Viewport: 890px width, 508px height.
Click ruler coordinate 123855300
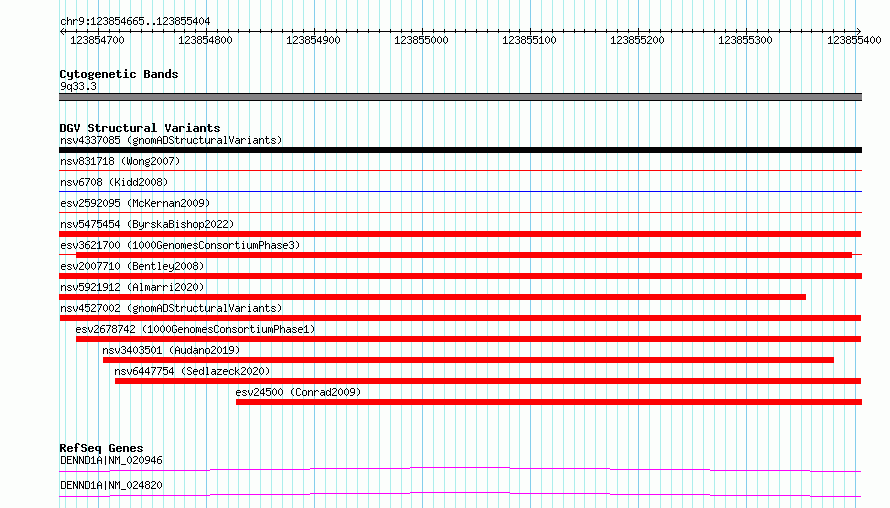pyautogui.click(x=745, y=40)
